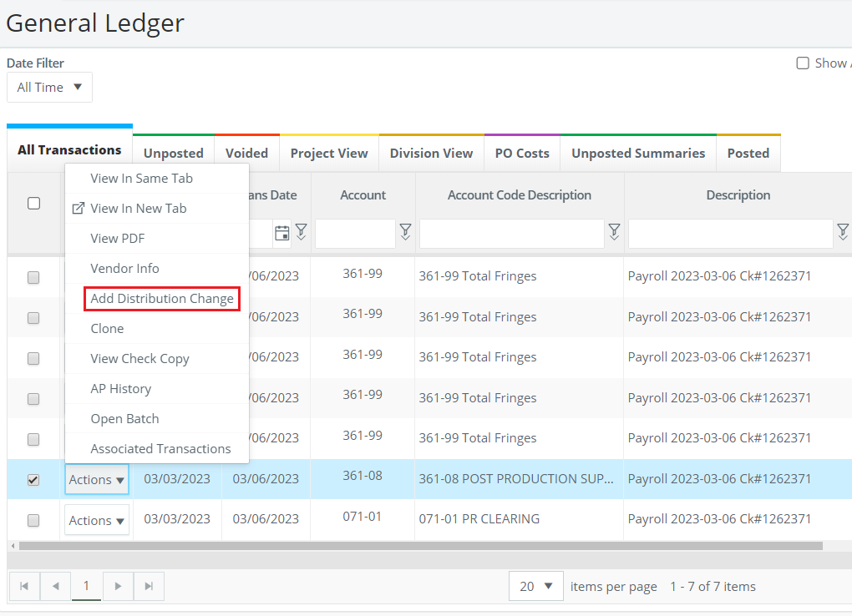Screen dimensions: 852x616
Task: Switch to the PO Costs tab
Action: point(522,154)
